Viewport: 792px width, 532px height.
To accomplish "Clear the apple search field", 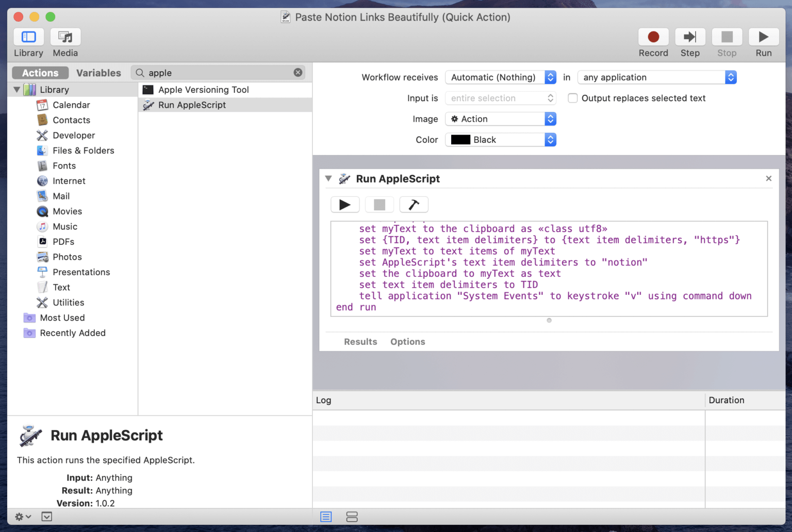I will 298,72.
